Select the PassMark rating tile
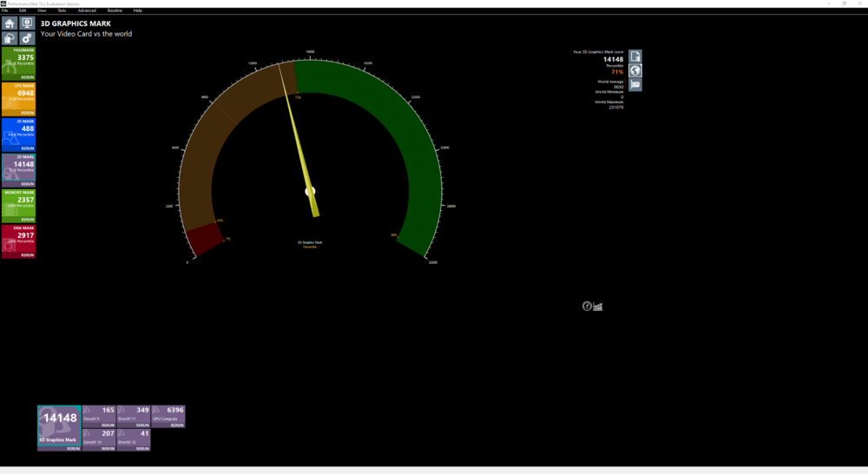 (18, 61)
